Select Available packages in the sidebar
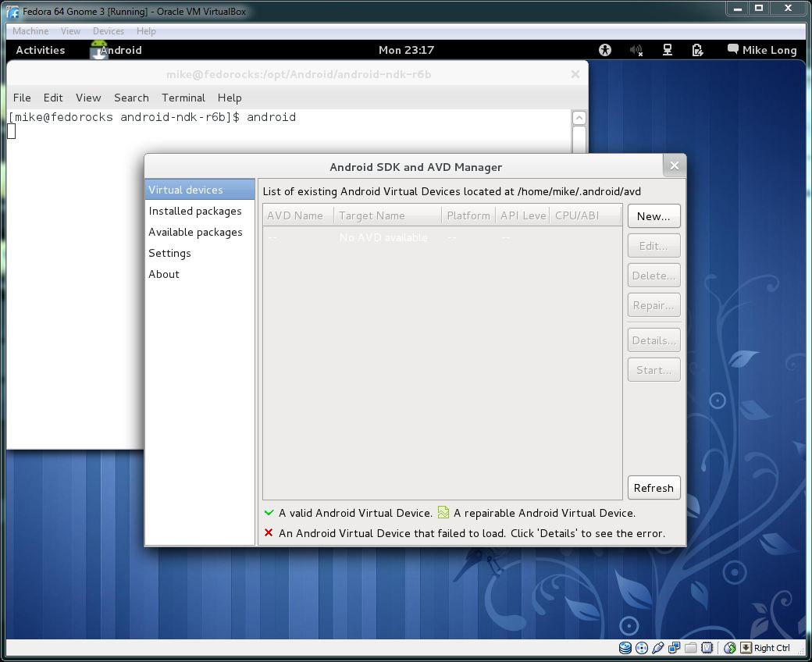The image size is (812, 662). pos(200,233)
